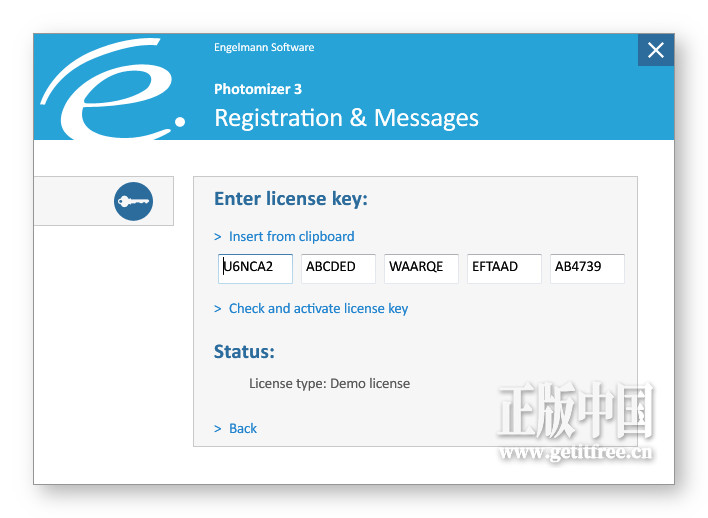Click the license key icon in sidebar
Image resolution: width=708 pixels, height=518 pixels.
[133, 201]
